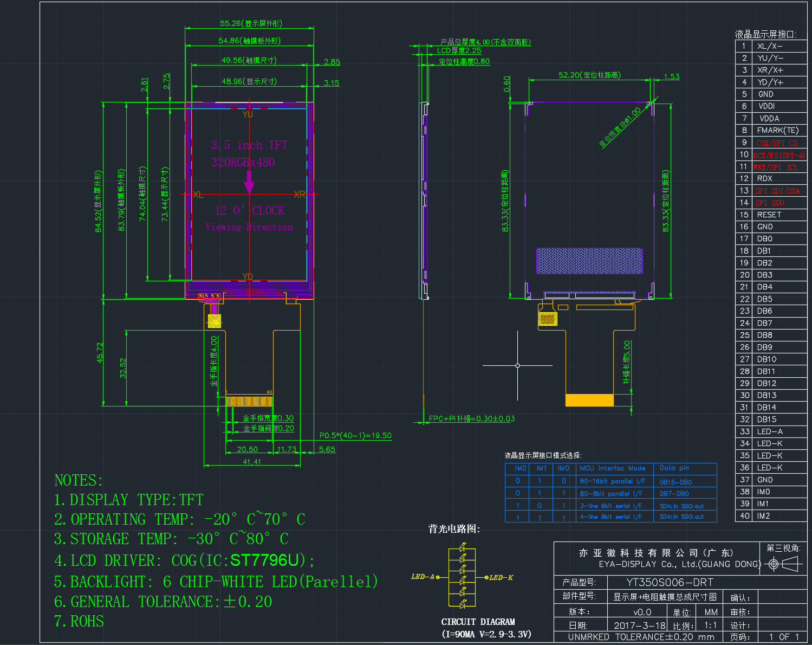
Task: Click the "FPC+PI补强=0.30±0.03" annotation
Action: point(472,418)
